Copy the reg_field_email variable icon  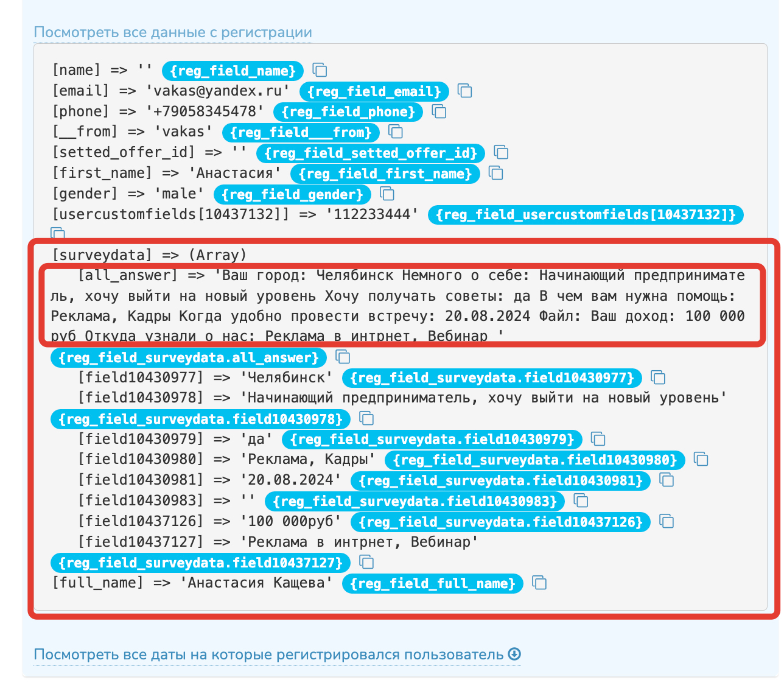click(x=465, y=91)
